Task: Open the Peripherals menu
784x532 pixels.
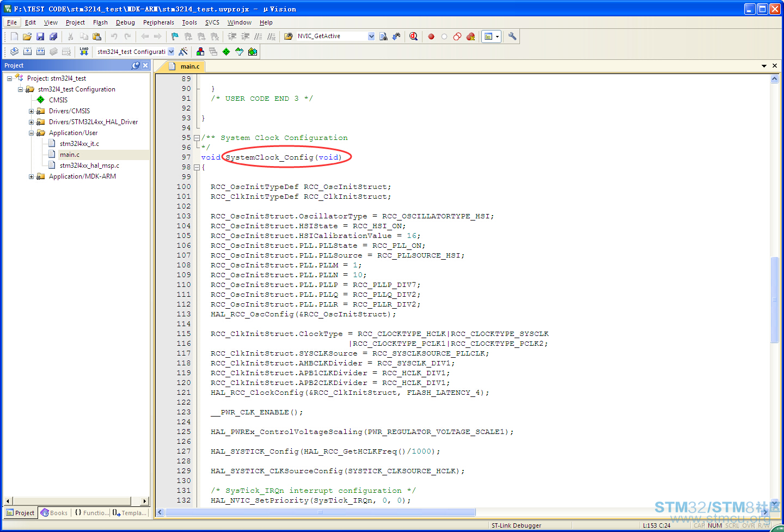Action: tap(158, 22)
